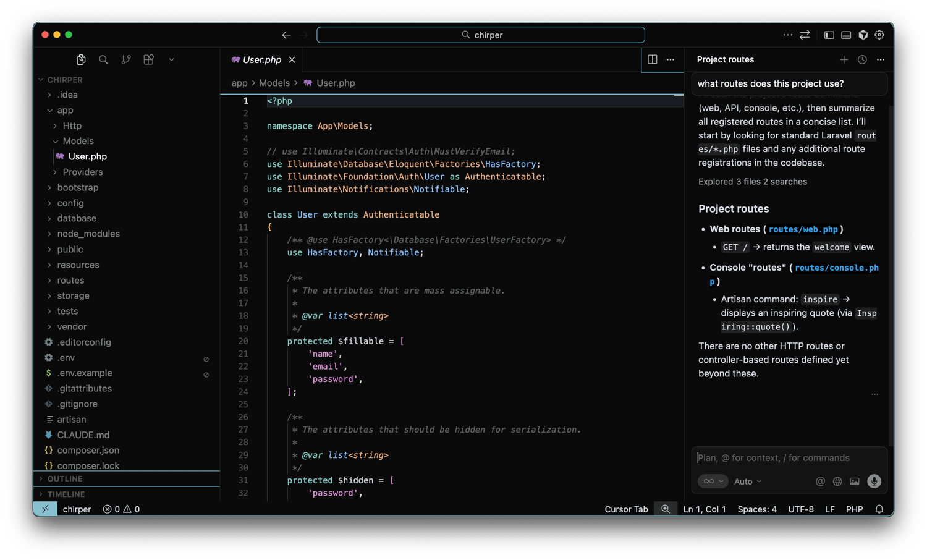Viewport: 927px width, 560px height.
Task: Click the remote window status icon
Action: [45, 509]
